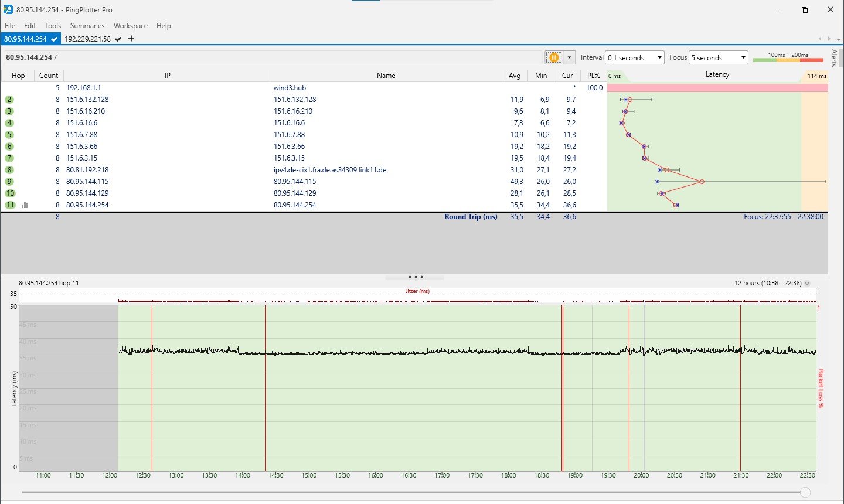Open the pause button dropdown arrow
844x504 pixels.
pos(569,57)
